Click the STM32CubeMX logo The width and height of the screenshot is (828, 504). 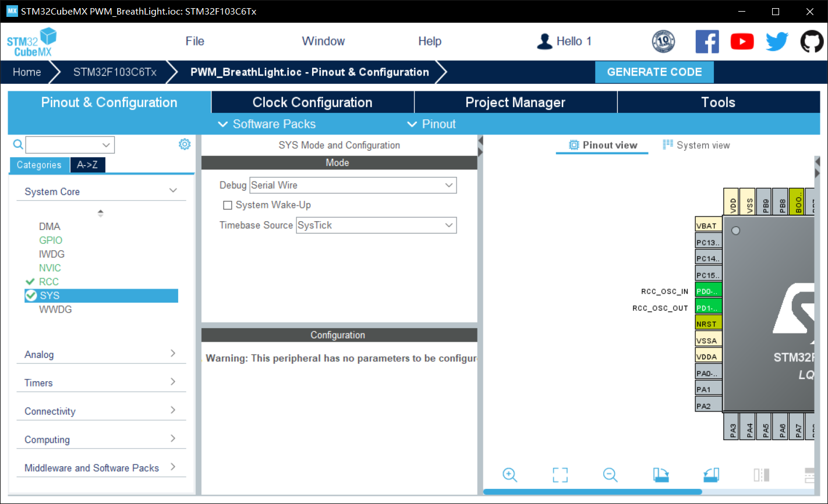tap(32, 42)
